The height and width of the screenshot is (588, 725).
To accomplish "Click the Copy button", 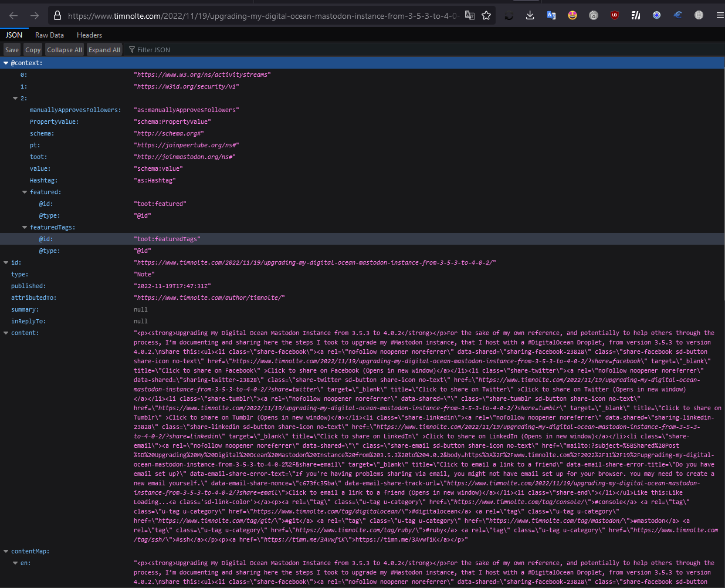I will pyautogui.click(x=33, y=50).
